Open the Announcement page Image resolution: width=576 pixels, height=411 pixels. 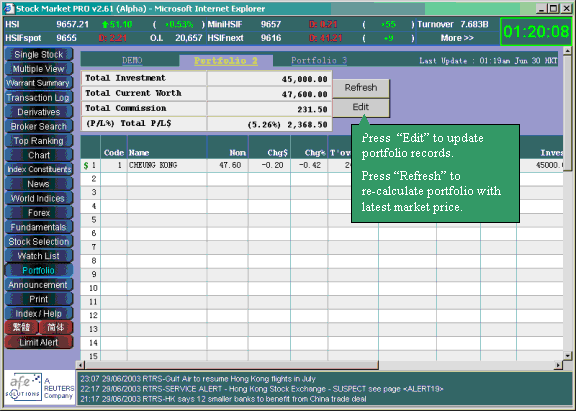[39, 285]
